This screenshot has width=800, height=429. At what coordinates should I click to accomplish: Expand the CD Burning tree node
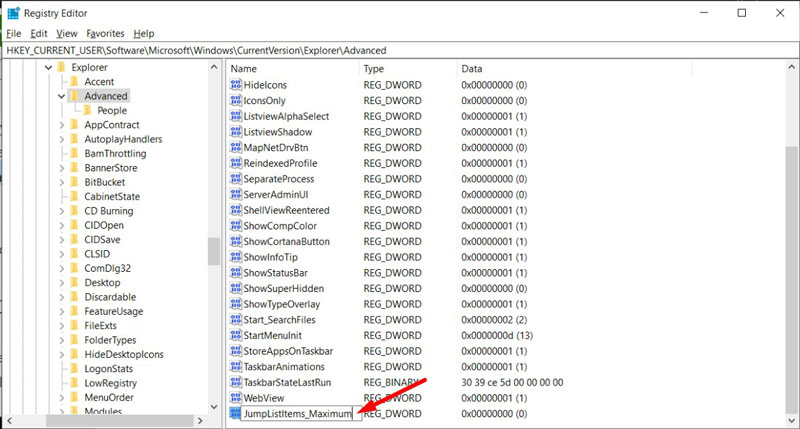pyautogui.click(x=62, y=211)
